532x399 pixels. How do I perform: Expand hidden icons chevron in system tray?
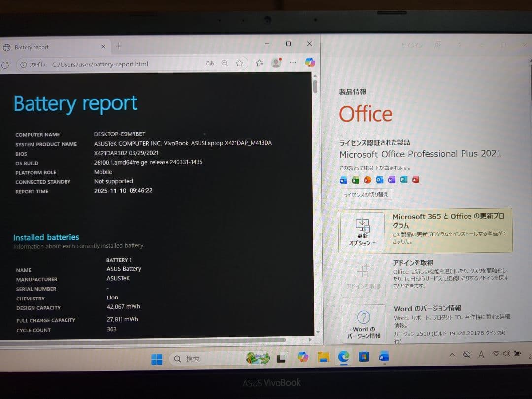pos(452,354)
